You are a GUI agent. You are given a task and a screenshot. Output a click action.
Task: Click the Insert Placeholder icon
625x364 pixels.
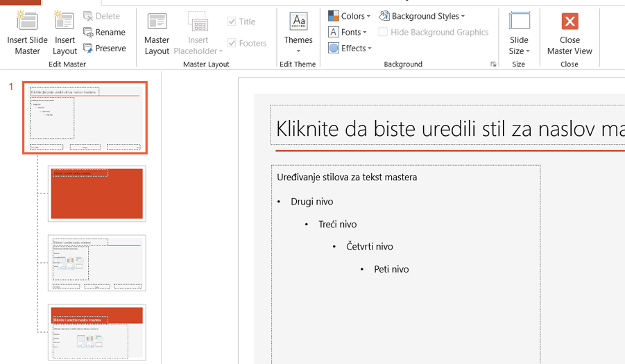[198, 21]
